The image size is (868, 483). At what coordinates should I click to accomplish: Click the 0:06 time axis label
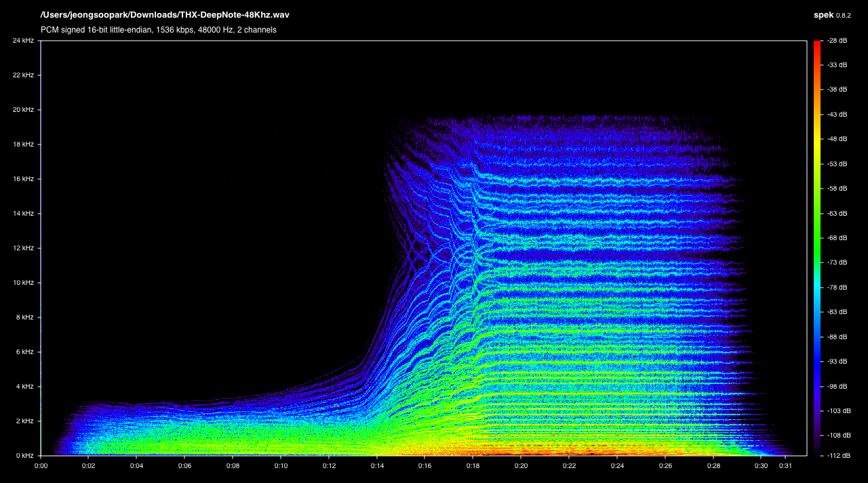185,466
